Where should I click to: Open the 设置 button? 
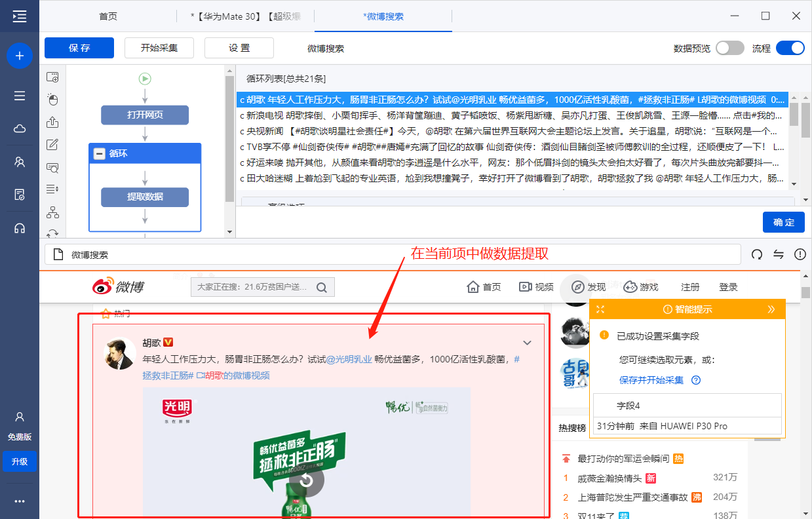tap(239, 48)
